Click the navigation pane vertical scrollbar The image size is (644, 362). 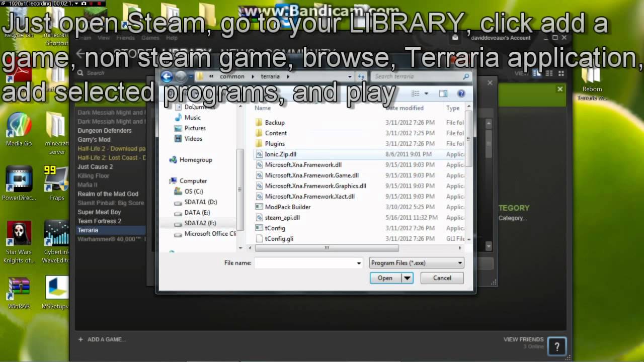(240, 190)
